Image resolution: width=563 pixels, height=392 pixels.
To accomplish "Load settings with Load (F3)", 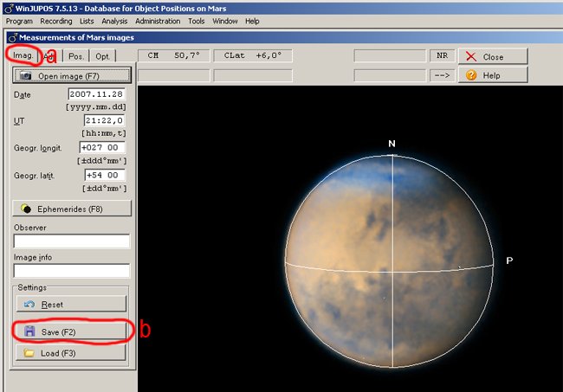I will pyautogui.click(x=71, y=353).
